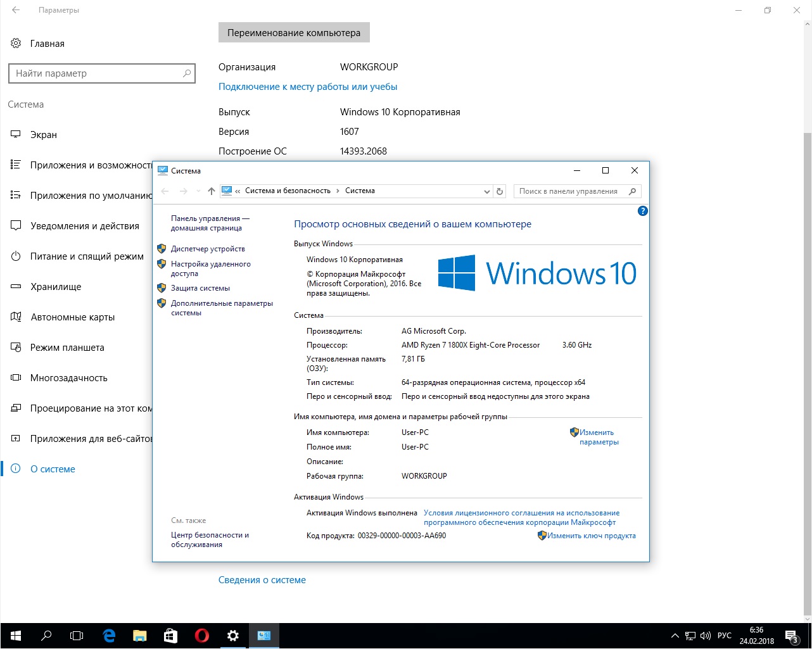The width and height of the screenshot is (812, 649).
Task: Open Microsoft Store from the taskbar
Action: pyautogui.click(x=171, y=636)
